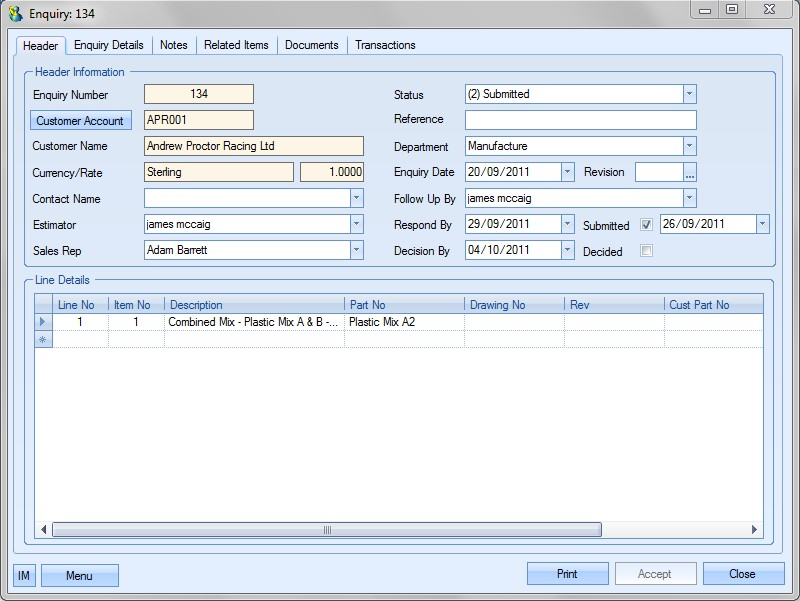The height and width of the screenshot is (601, 800).
Task: Click into the Reference input field
Action: point(580,120)
